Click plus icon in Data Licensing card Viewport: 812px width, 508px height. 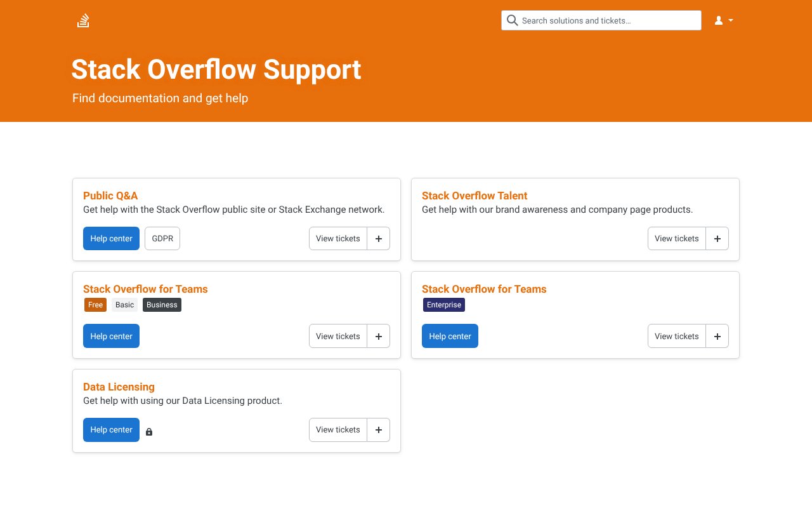pos(379,430)
